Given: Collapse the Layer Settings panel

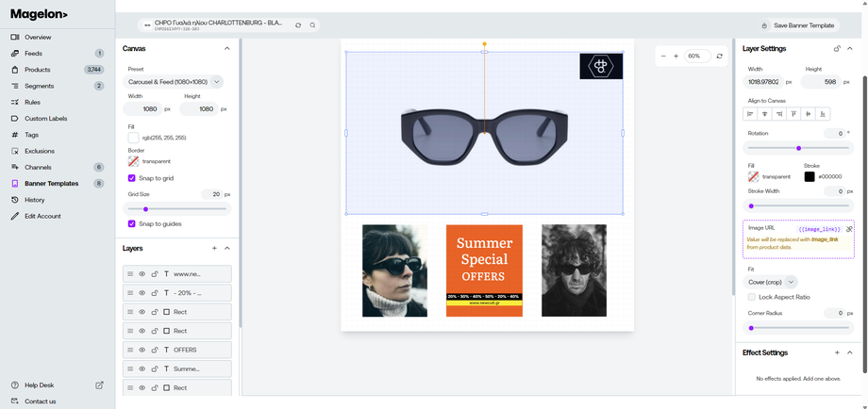Looking at the screenshot, I should click(850, 49).
